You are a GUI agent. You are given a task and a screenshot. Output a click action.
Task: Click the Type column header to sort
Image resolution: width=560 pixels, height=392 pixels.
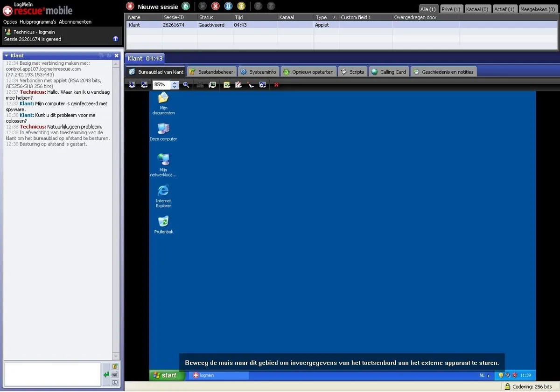[x=322, y=17]
